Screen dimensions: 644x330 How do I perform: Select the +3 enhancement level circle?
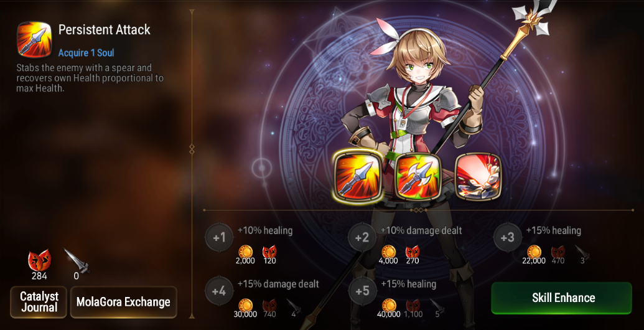(x=508, y=237)
